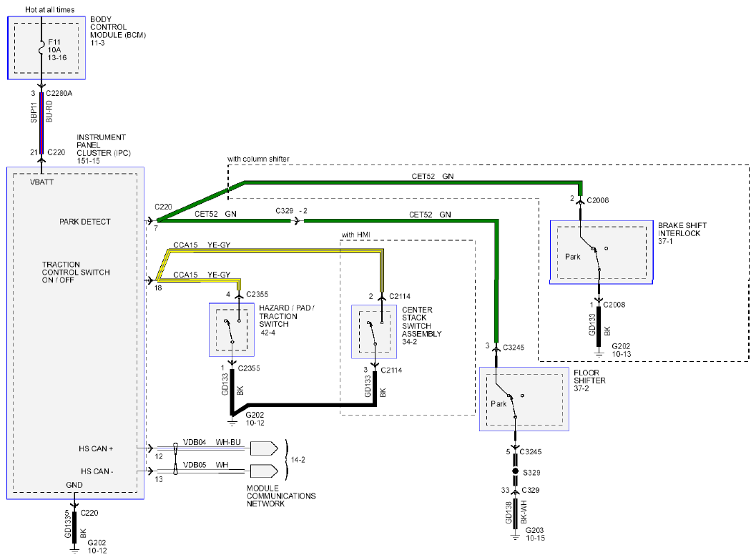The image size is (756, 560).
Task: Click the VDB05 WH network arrow connector
Action: (x=264, y=471)
